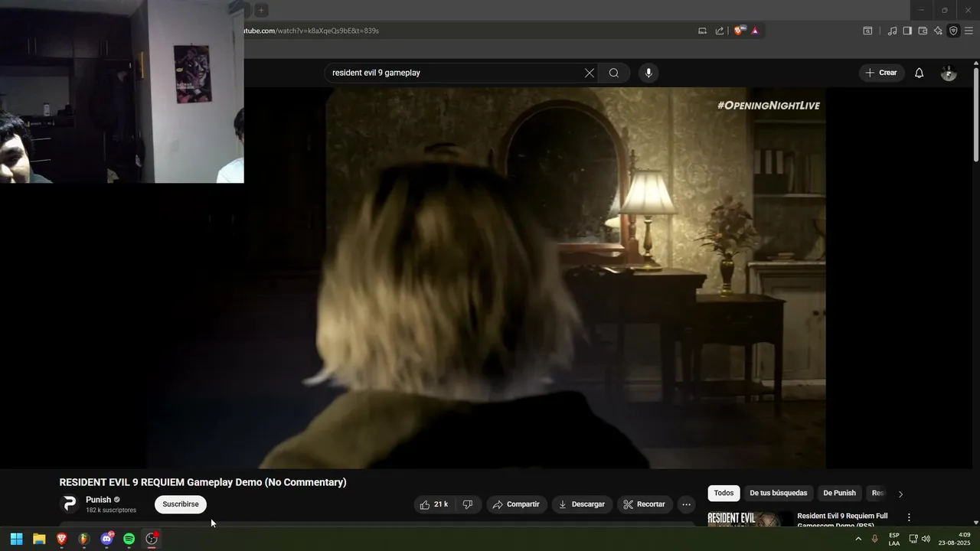The width and height of the screenshot is (980, 551).
Task: Click the Punish channel avatar
Action: tap(70, 504)
